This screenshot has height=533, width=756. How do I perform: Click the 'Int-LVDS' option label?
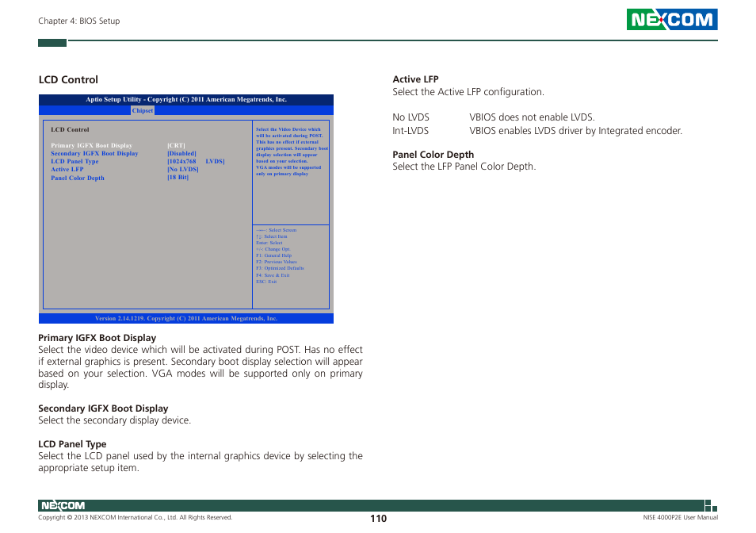[410, 131]
